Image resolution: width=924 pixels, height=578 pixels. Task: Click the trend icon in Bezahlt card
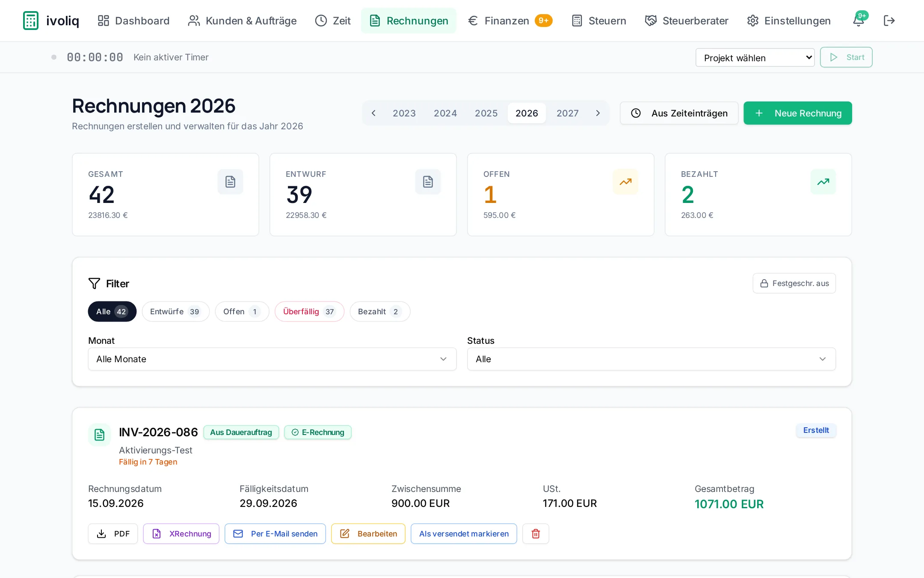pyautogui.click(x=823, y=182)
